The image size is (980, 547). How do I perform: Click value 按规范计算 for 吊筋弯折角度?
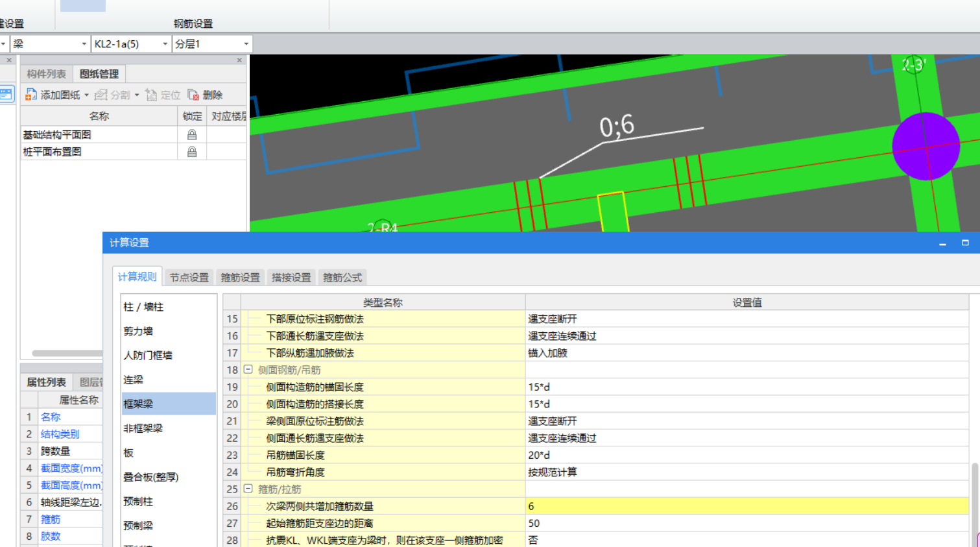pos(747,472)
